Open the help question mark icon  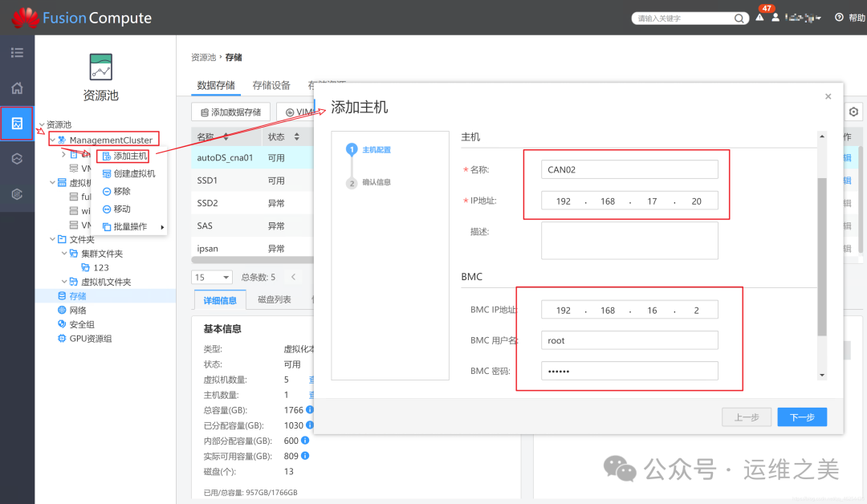pyautogui.click(x=839, y=18)
